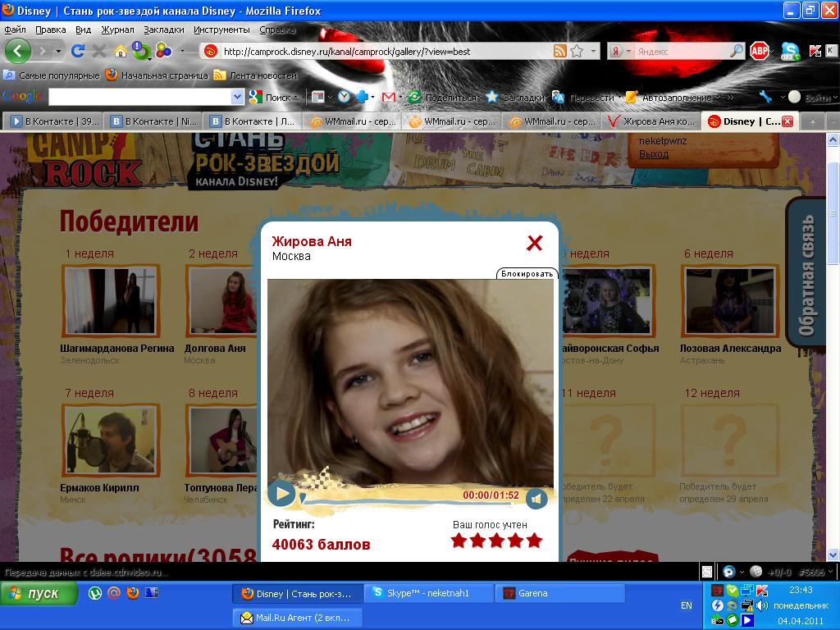Close the Disney tab with red X
Screen dimensions: 840x630
pyautogui.click(x=787, y=121)
